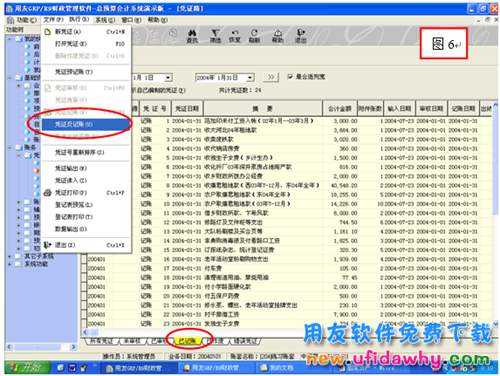500x376 pixels.
Task: Open the Windows Start button
Action: click(x=28, y=367)
